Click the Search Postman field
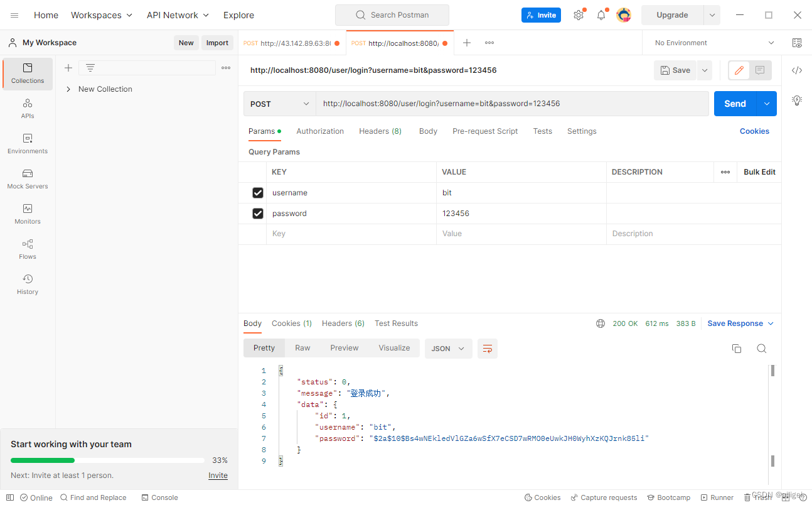This screenshot has height=505, width=812. [392, 15]
